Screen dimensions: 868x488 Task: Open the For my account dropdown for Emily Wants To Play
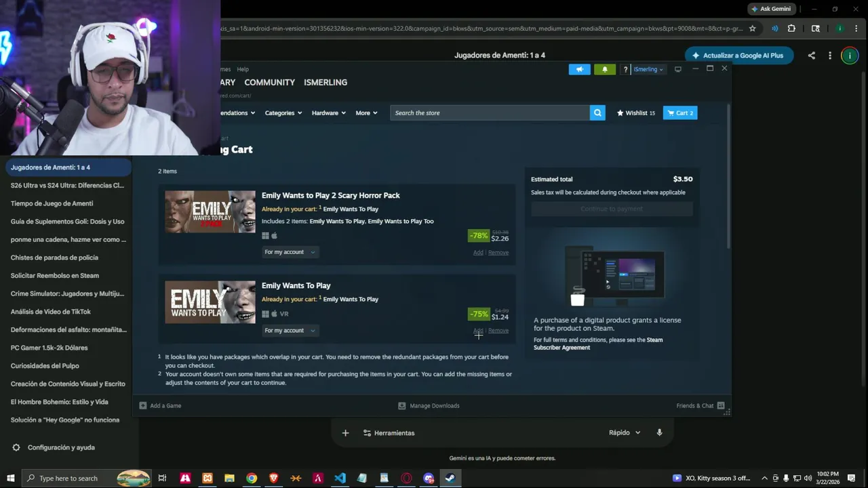click(290, 331)
